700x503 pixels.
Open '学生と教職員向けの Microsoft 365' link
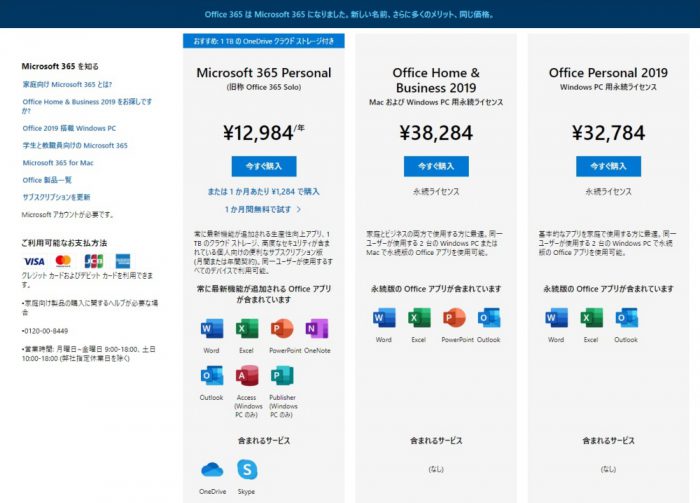point(75,145)
